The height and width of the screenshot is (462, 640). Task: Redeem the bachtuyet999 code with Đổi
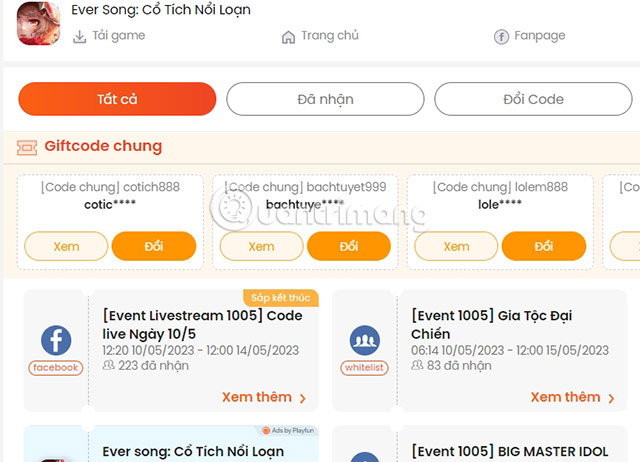348,246
